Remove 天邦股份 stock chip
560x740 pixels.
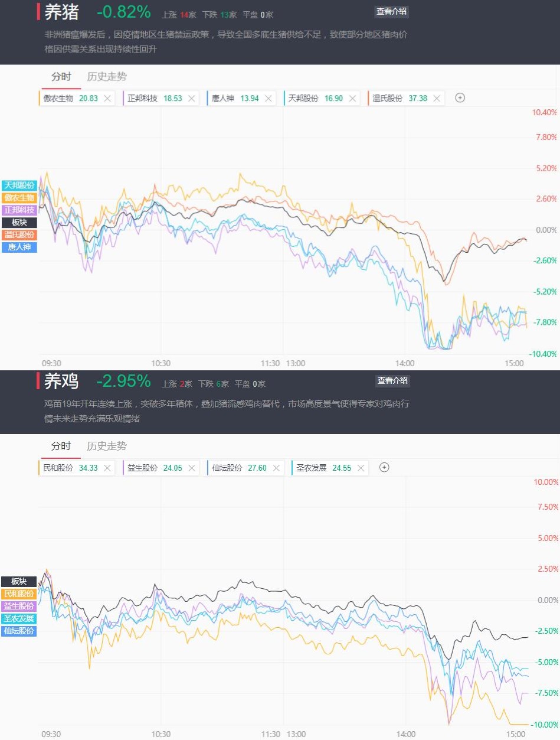click(x=352, y=99)
